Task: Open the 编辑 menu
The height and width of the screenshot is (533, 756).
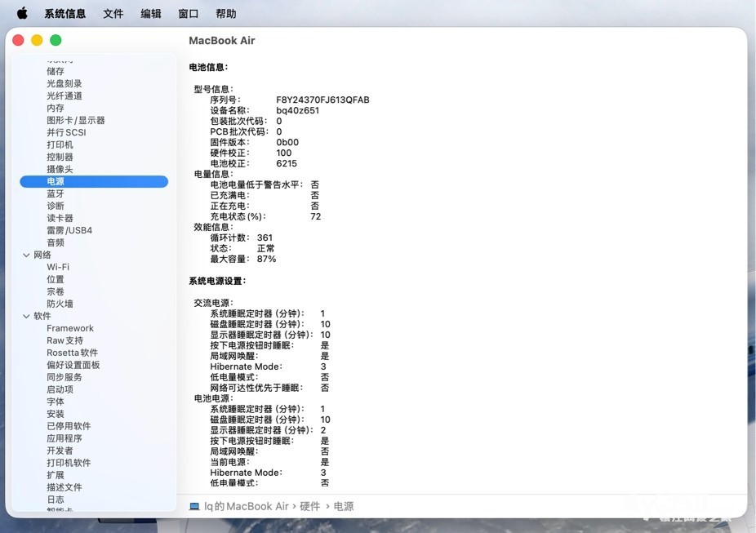Action: (x=151, y=14)
